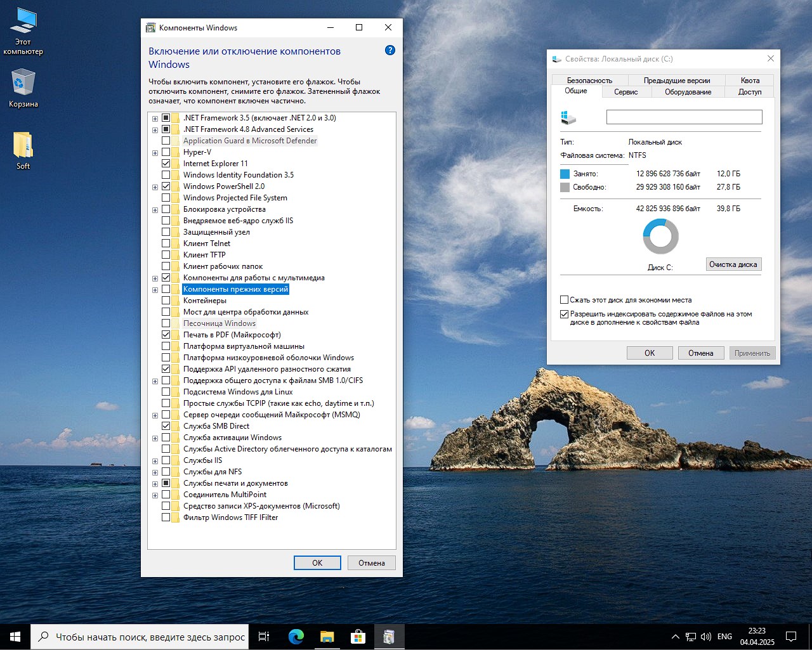The image size is (812, 650).
Task: Click the disk label text field
Action: 684,117
